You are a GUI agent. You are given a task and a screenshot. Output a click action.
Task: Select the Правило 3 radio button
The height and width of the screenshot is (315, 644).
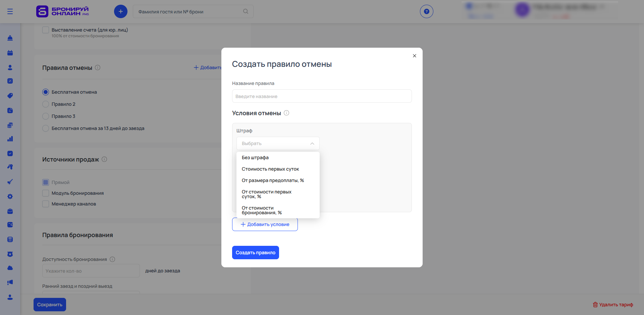point(46,116)
